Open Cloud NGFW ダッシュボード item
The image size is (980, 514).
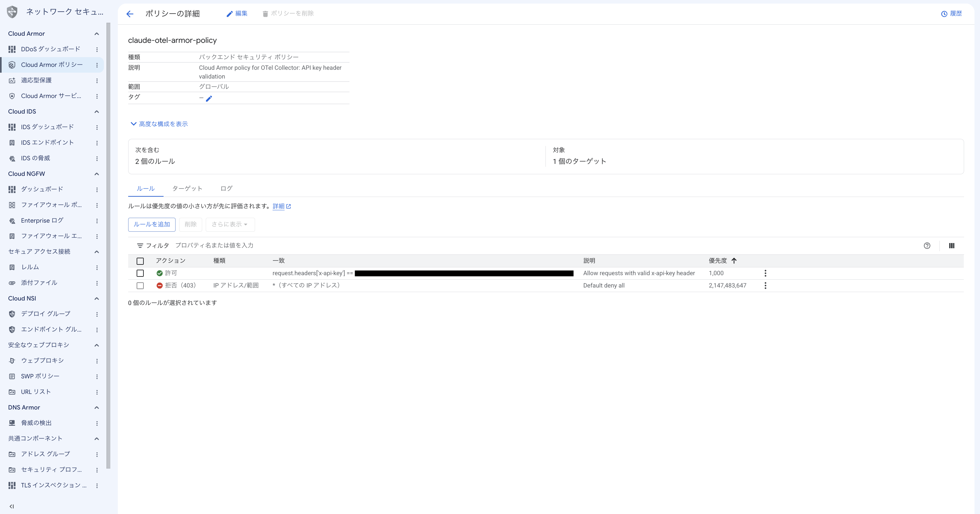click(42, 189)
